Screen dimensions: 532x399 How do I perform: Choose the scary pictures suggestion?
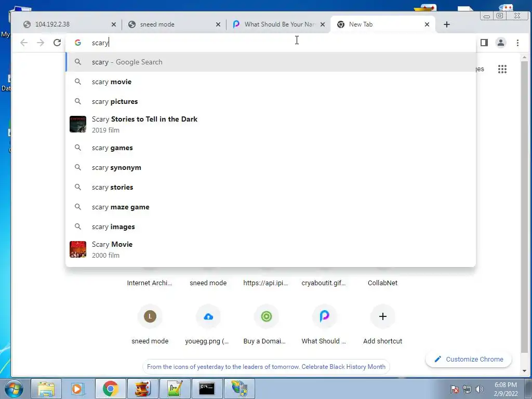click(x=271, y=101)
